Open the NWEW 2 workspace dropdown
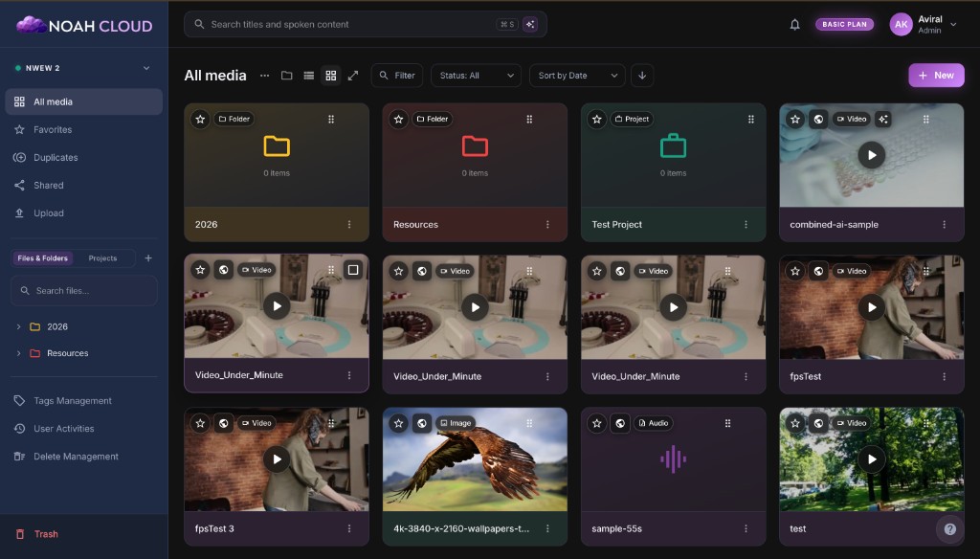Viewport: 980px width, 559px height. 83,68
